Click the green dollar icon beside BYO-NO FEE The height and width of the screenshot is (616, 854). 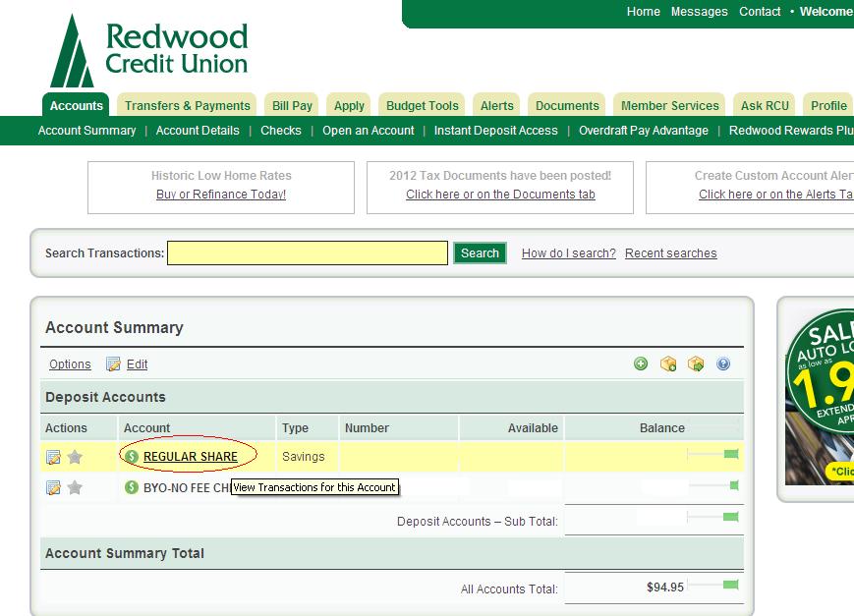click(x=132, y=487)
